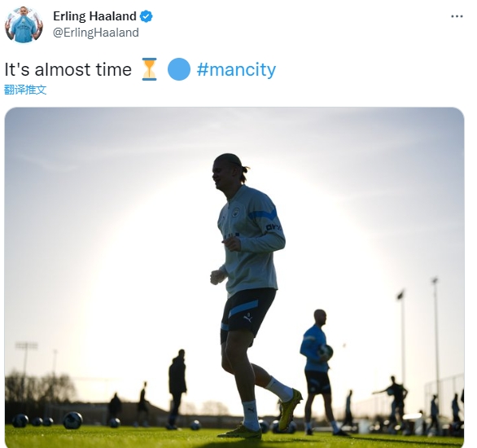Image resolution: width=477 pixels, height=448 pixels.
Task: Click the hourglass emoji in the tweet
Action: pyautogui.click(x=149, y=69)
